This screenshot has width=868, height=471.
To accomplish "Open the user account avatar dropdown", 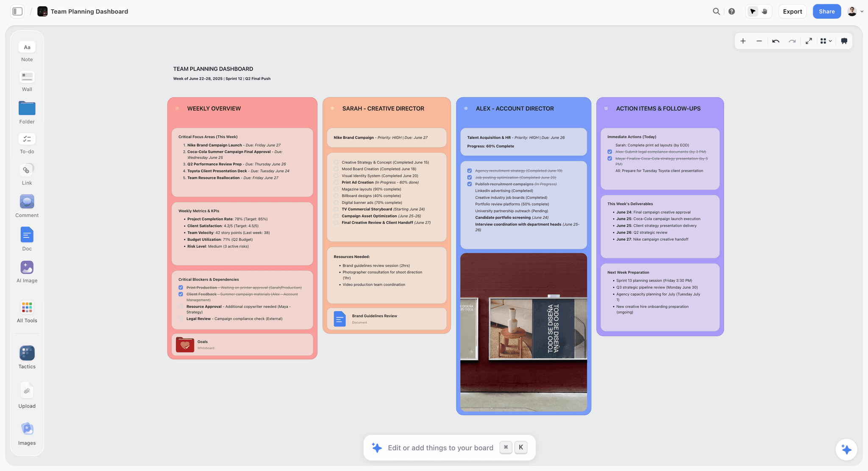I will (x=855, y=11).
